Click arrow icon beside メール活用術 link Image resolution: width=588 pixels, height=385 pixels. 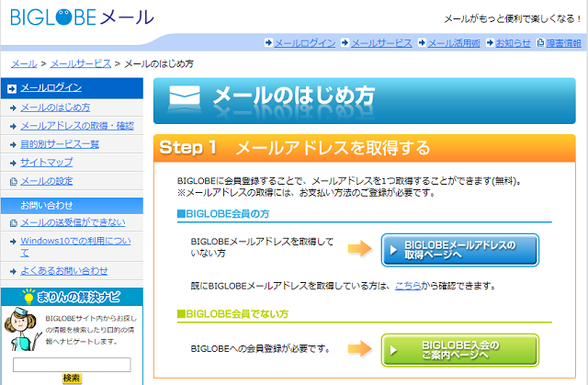click(x=422, y=43)
